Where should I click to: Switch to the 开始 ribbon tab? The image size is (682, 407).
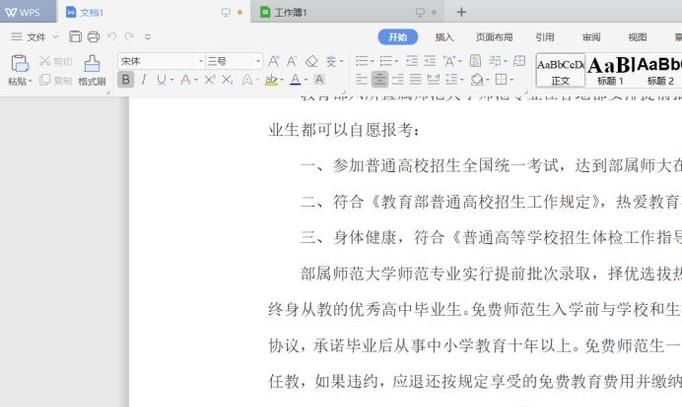pos(398,37)
